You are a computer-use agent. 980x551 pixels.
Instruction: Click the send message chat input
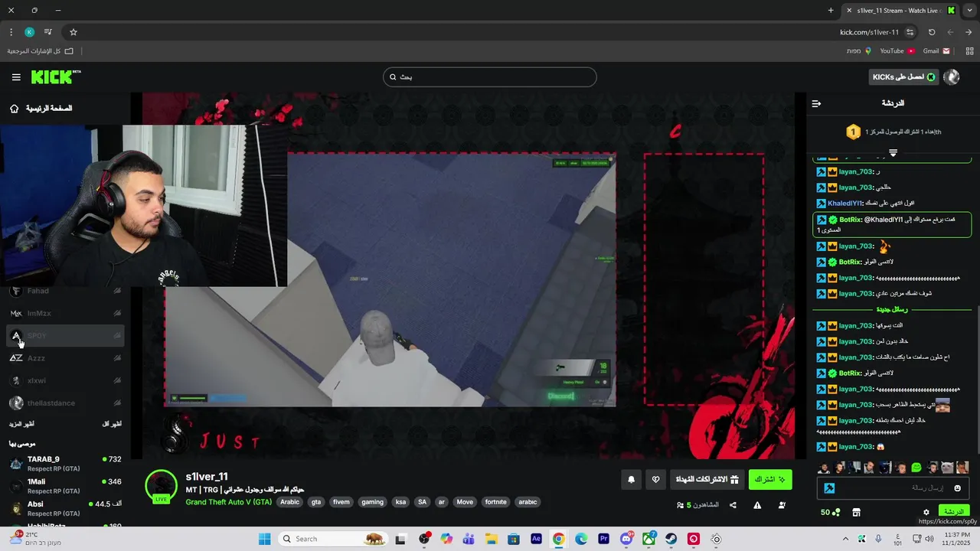893,488
